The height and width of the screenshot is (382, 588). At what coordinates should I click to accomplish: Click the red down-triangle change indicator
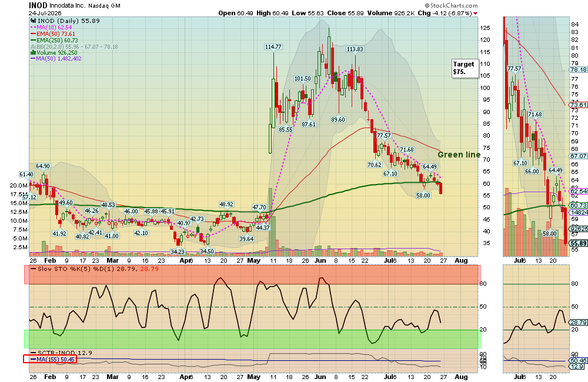tap(476, 14)
